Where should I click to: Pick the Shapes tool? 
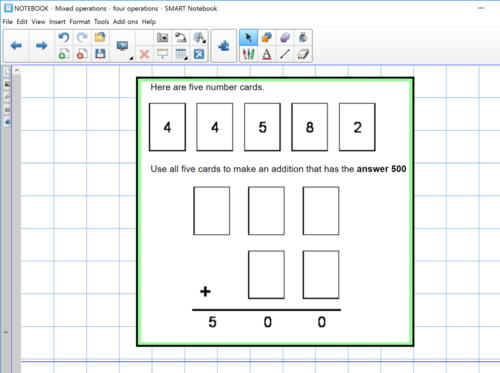(x=267, y=37)
